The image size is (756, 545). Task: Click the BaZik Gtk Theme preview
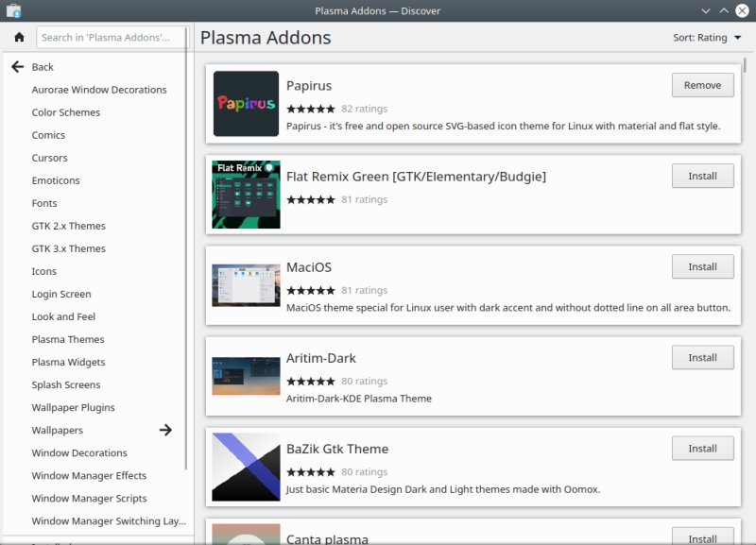click(247, 465)
